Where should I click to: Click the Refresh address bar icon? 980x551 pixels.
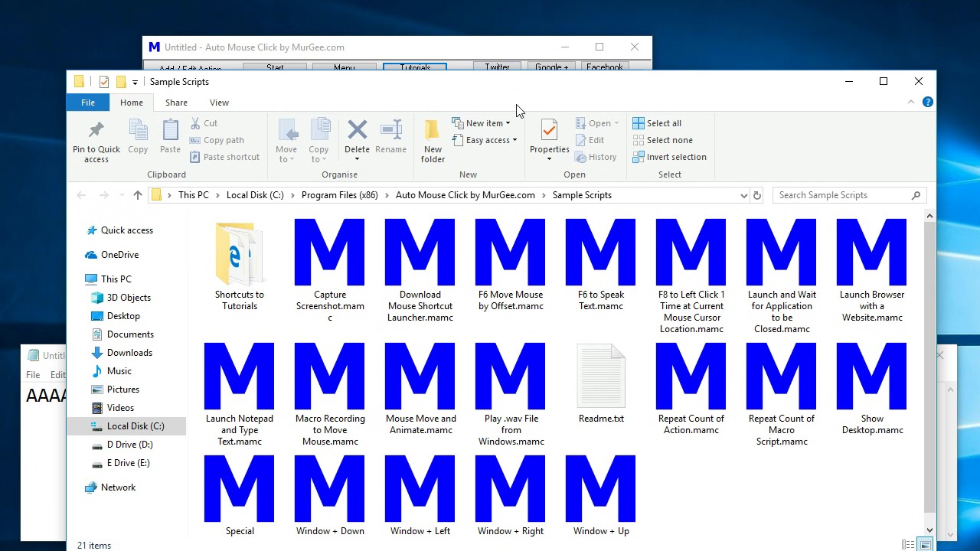[x=757, y=195]
